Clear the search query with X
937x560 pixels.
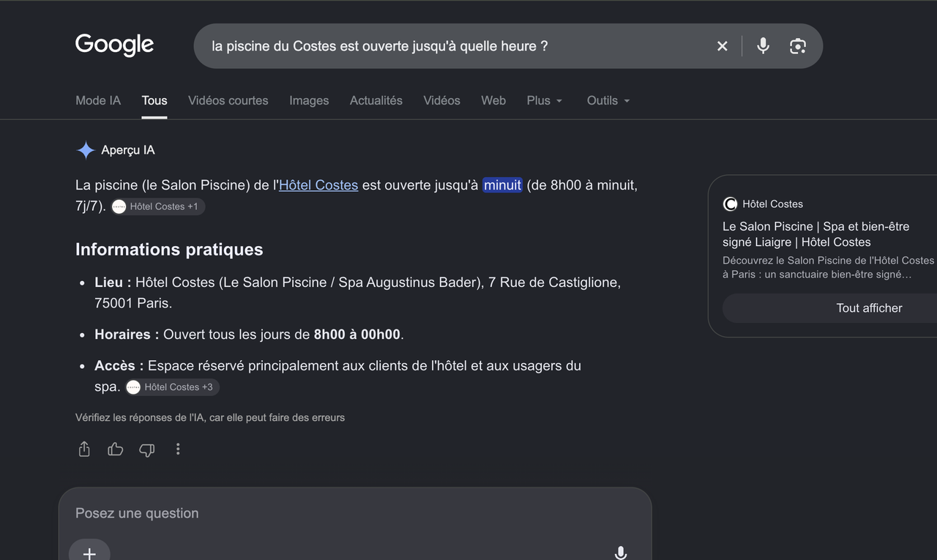click(x=722, y=46)
